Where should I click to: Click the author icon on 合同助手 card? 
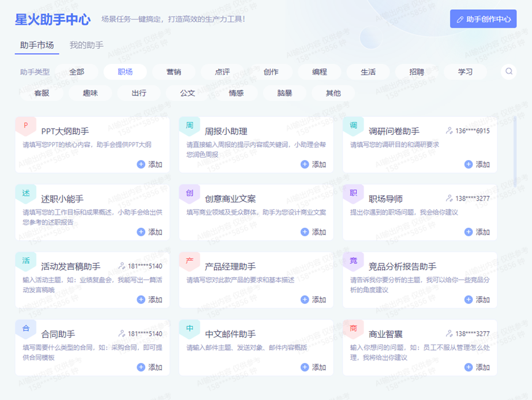tap(122, 334)
